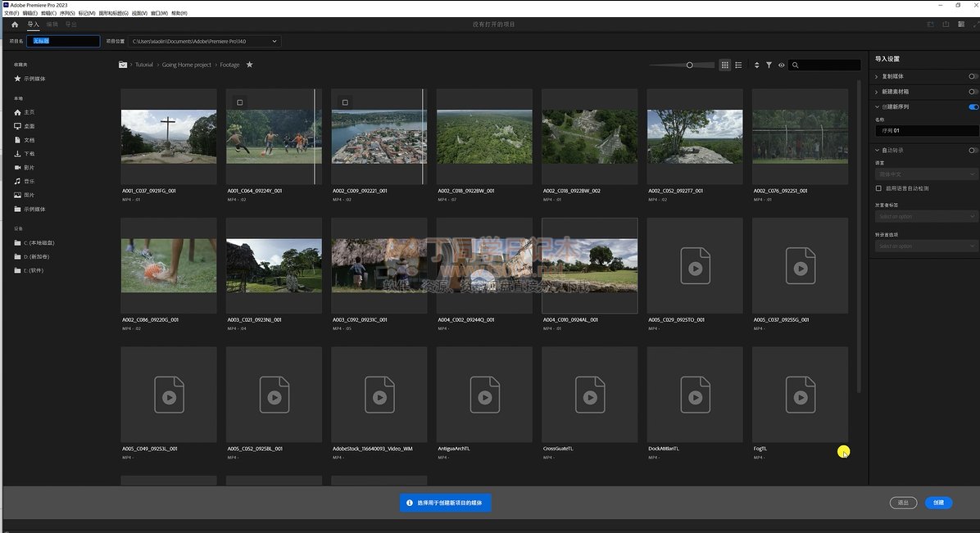Viewport: 980px width, 533px height.
Task: Enable the 复制媒体 toggle switch
Action: 973,77
